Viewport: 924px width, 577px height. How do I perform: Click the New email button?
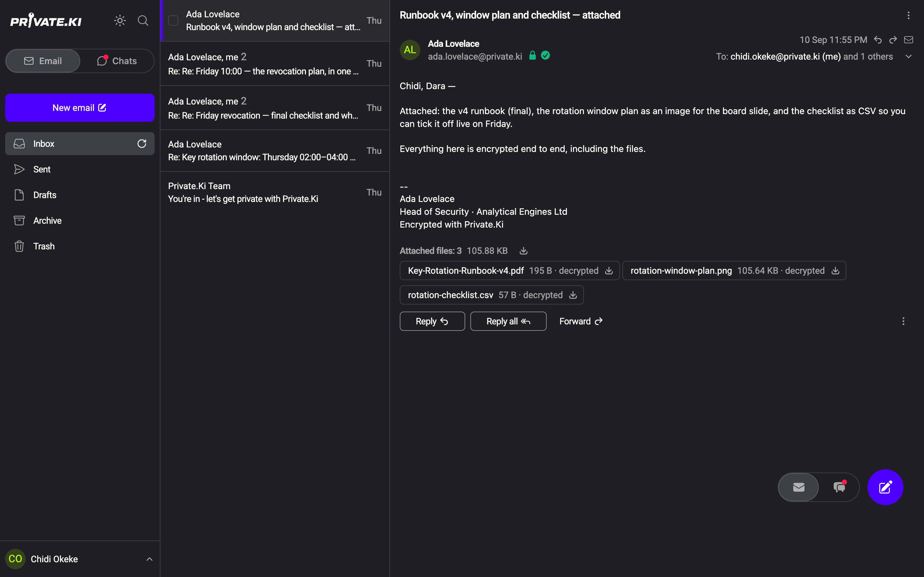tap(80, 108)
